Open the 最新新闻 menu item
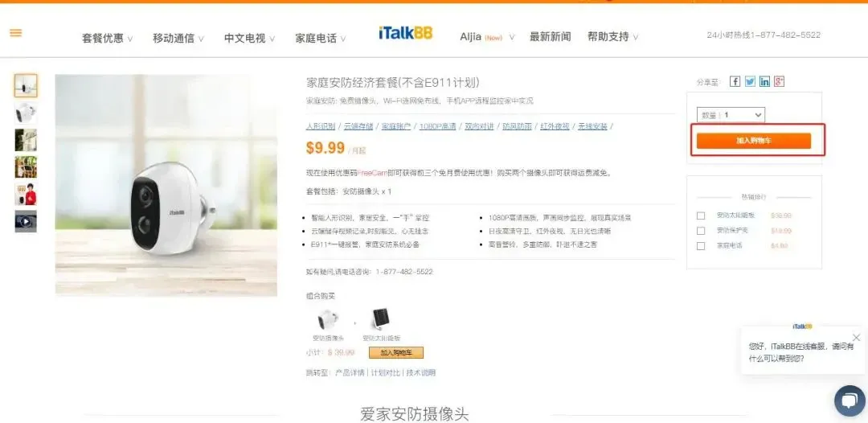868x423 pixels. 550,37
